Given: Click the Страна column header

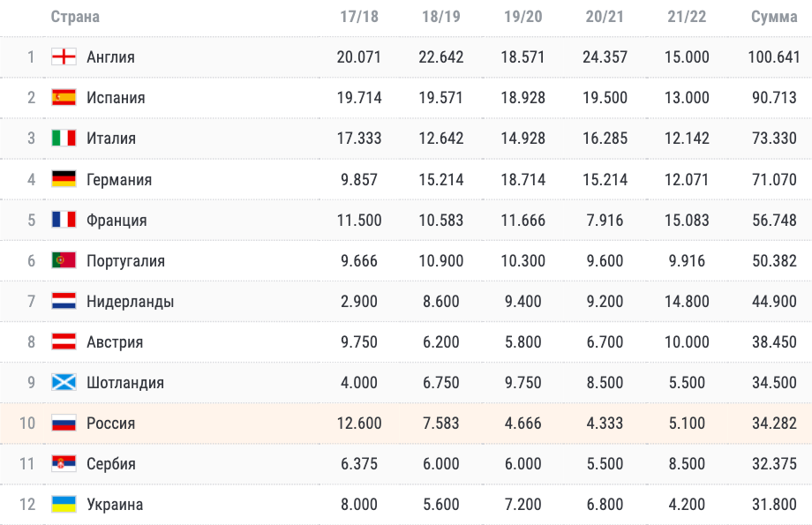Looking at the screenshot, I should [x=75, y=17].
